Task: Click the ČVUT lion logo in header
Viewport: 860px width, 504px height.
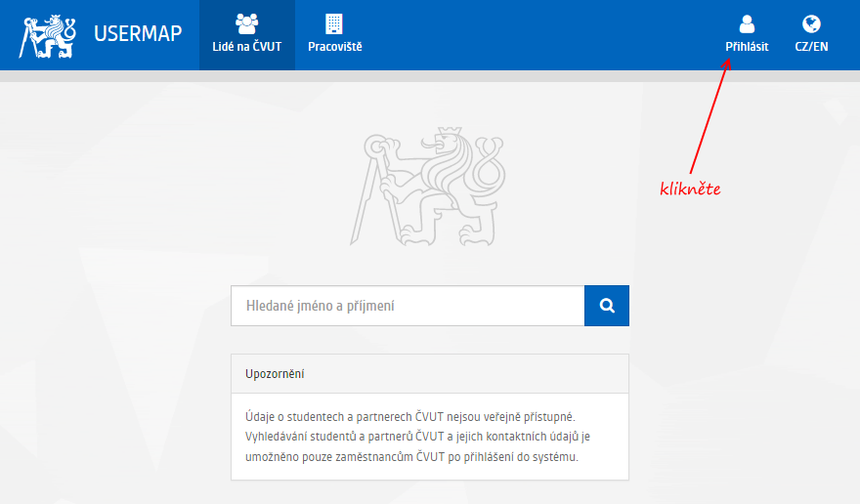Action: click(x=47, y=37)
